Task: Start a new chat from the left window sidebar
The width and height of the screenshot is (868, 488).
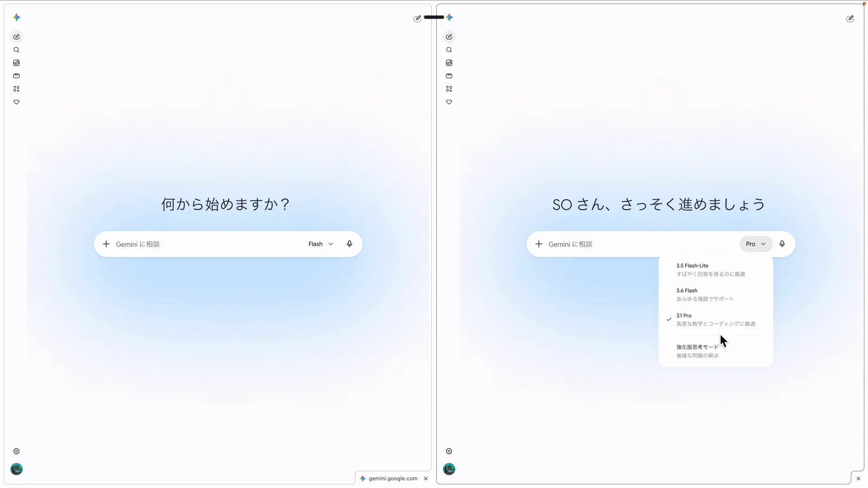Action: pyautogui.click(x=17, y=37)
